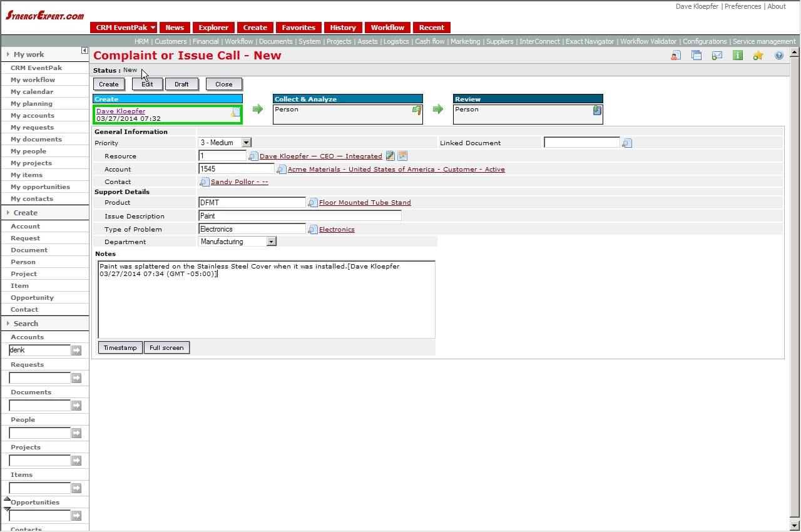Viewport: 801px width, 532px height.
Task: Click the flag icon in Collect & Analyze step
Action: 417,110
